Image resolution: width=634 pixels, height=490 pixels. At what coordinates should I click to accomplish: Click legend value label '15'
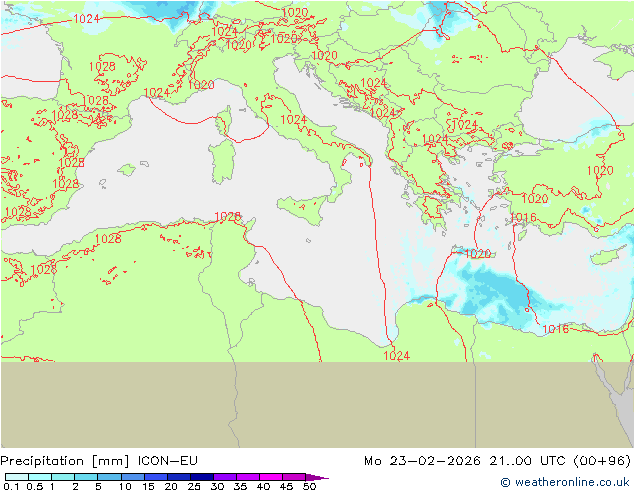[x=148, y=486]
